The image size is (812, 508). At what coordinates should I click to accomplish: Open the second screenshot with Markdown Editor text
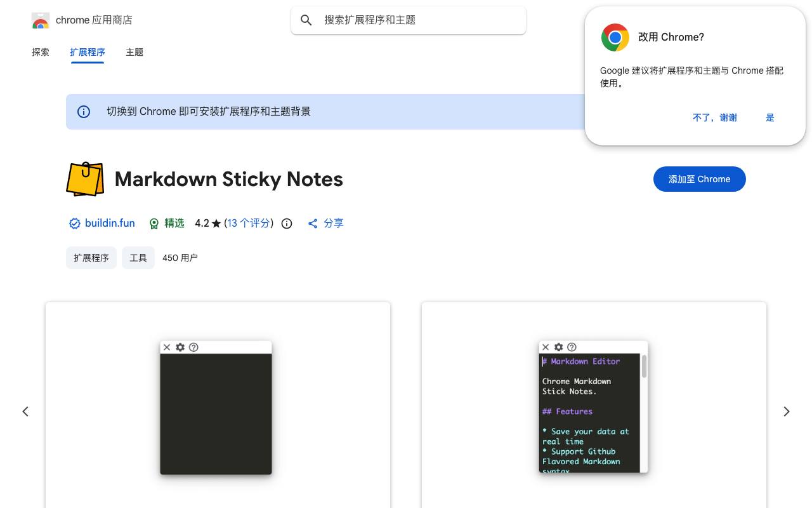coord(594,405)
